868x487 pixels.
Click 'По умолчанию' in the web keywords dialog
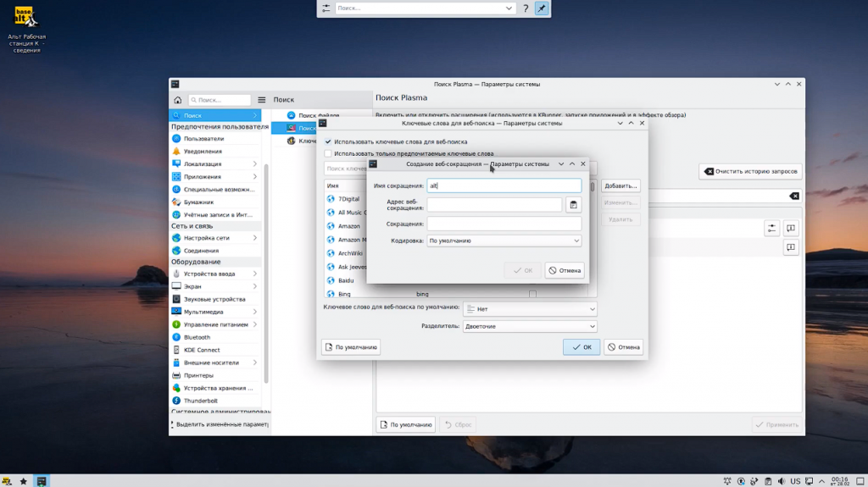[x=350, y=347]
